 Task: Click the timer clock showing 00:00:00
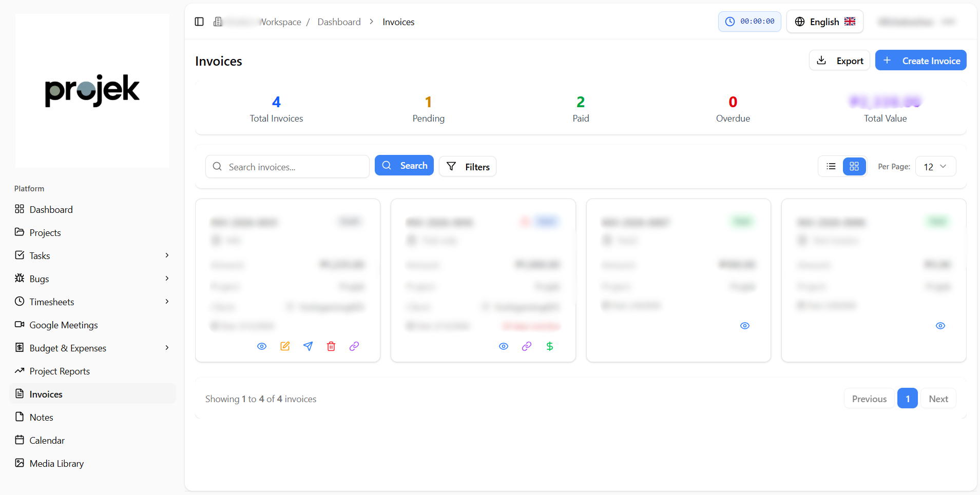tap(750, 22)
